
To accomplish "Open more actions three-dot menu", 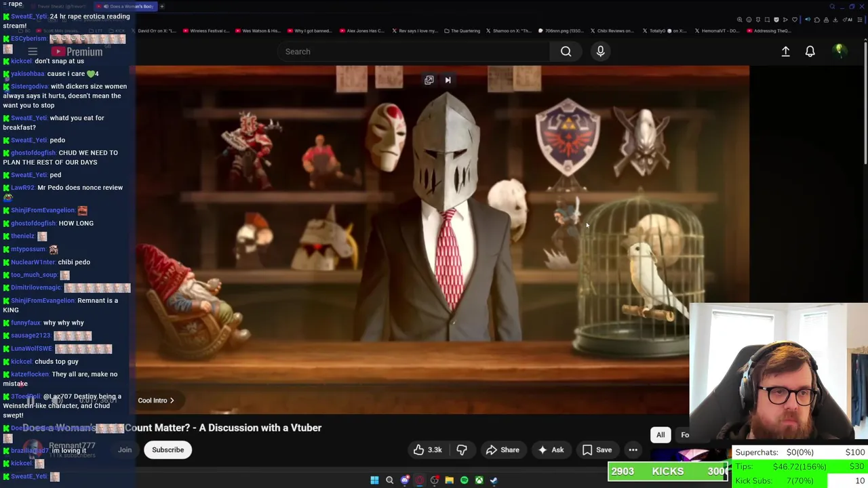I will click(633, 450).
